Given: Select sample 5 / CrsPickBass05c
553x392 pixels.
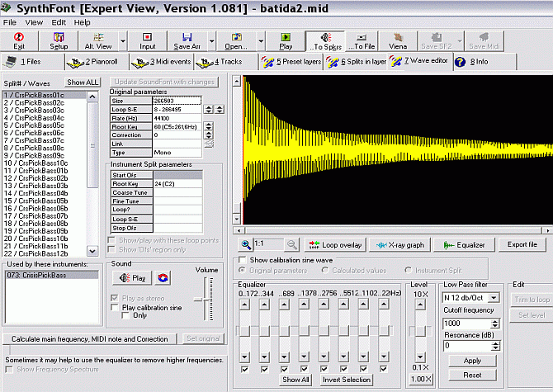Looking at the screenshot, I should click(x=44, y=125).
